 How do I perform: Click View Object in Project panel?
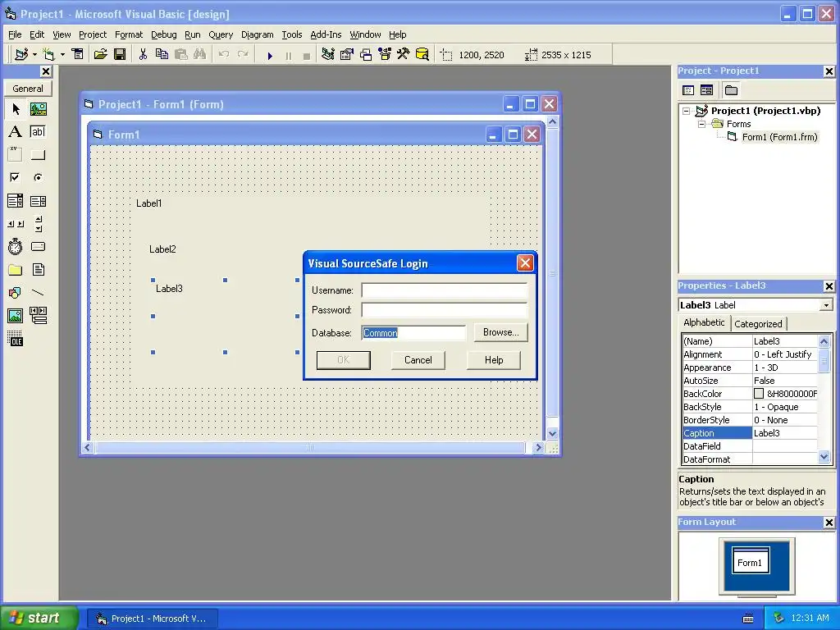tap(706, 90)
